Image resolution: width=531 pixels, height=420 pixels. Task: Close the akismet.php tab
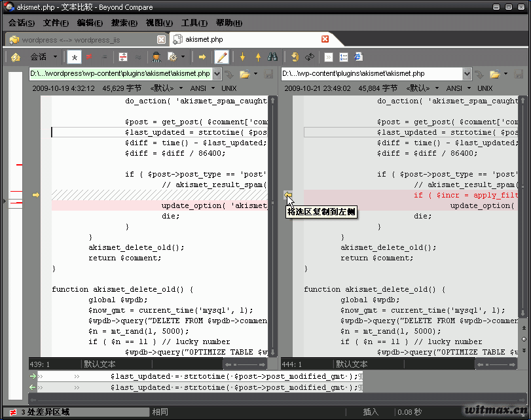325,39
